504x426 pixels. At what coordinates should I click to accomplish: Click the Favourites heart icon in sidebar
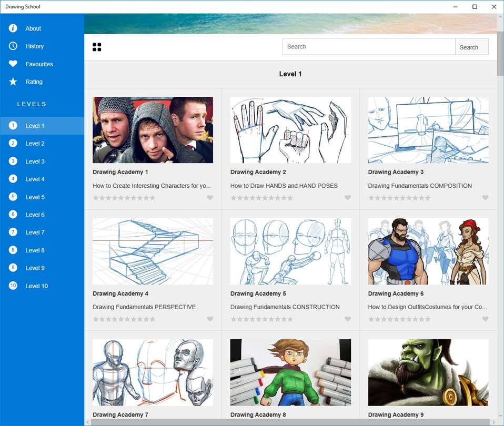pos(13,64)
